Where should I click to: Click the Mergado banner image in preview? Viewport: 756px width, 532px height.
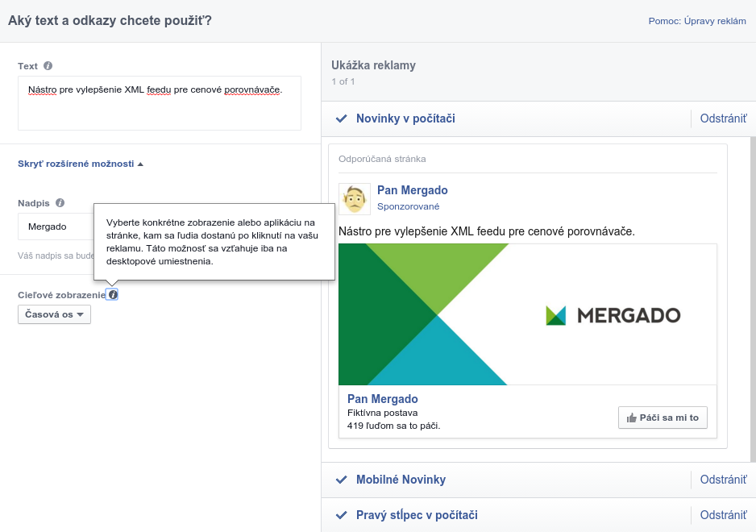(527, 314)
